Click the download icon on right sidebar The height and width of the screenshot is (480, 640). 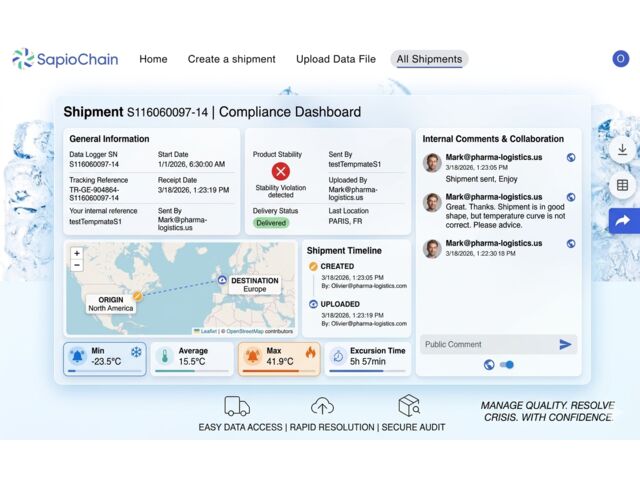621,150
